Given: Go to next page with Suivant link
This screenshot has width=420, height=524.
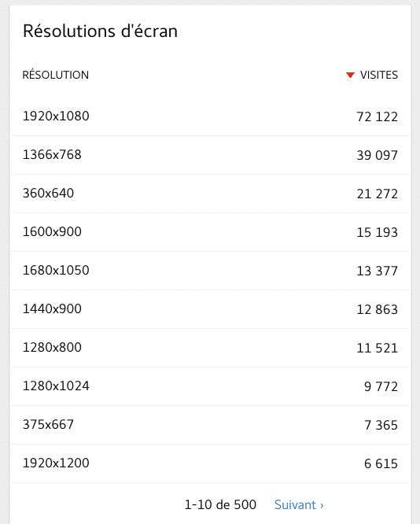Looking at the screenshot, I should tap(299, 504).
